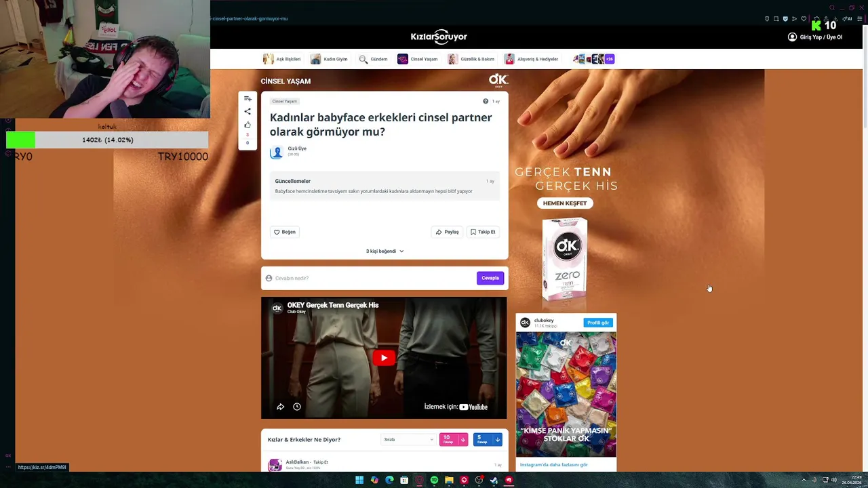The height and width of the screenshot is (488, 868).
Task: Click the browser player arrow icon
Action: click(x=794, y=18)
